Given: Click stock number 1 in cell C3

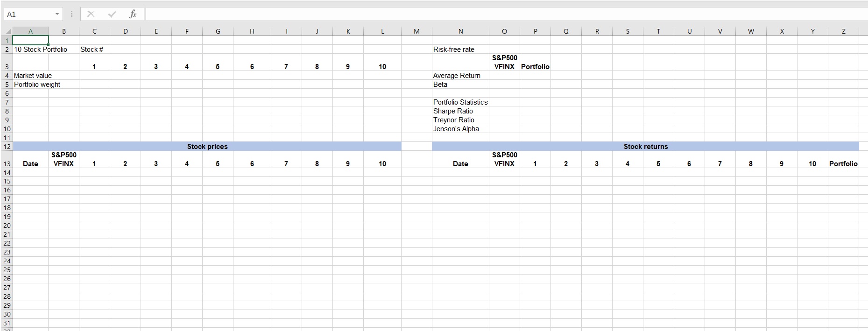Looking at the screenshot, I should (x=94, y=62).
